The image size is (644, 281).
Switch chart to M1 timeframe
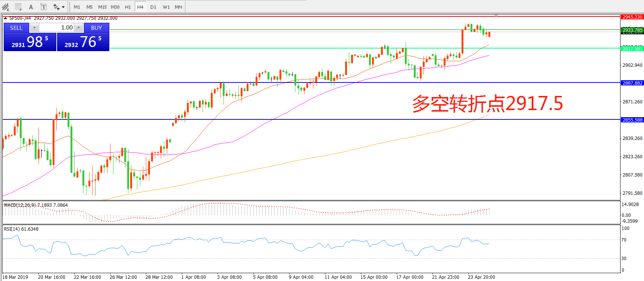pos(77,7)
